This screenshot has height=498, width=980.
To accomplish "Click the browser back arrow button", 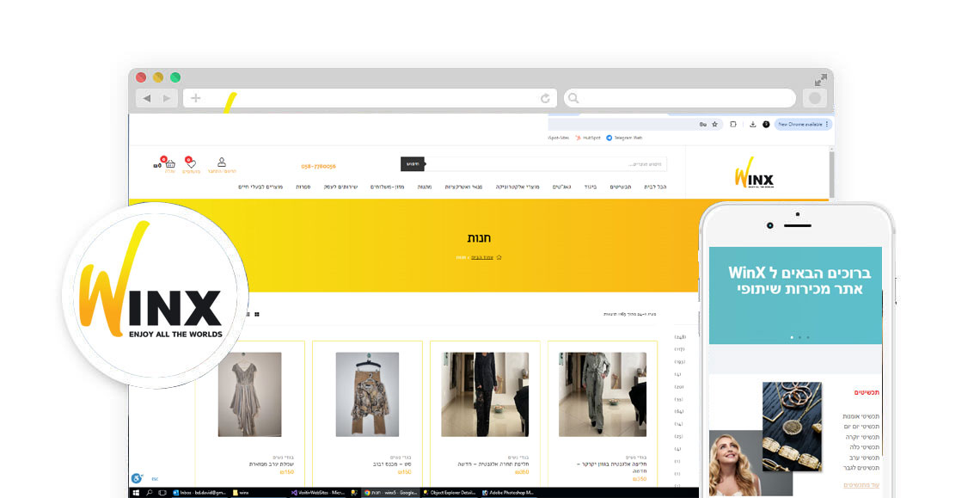I will [147, 98].
